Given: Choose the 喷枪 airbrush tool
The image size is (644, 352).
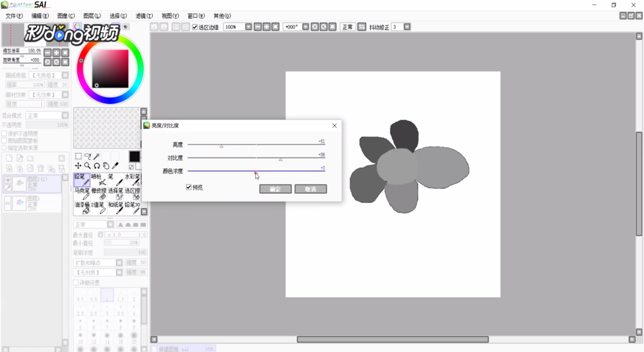Looking at the screenshot, I should (x=99, y=180).
